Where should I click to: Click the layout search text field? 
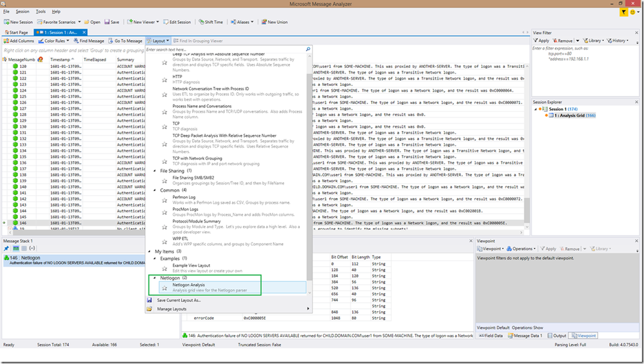225,49
